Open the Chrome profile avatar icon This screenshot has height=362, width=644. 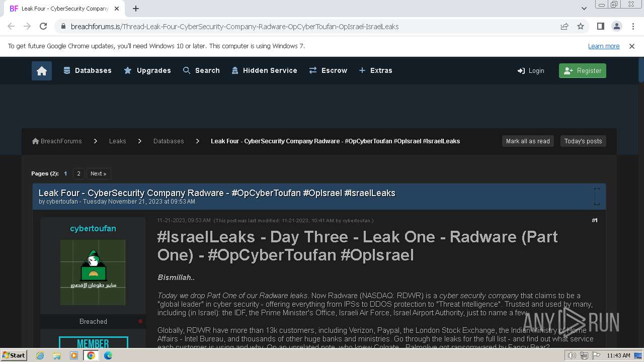[616, 26]
